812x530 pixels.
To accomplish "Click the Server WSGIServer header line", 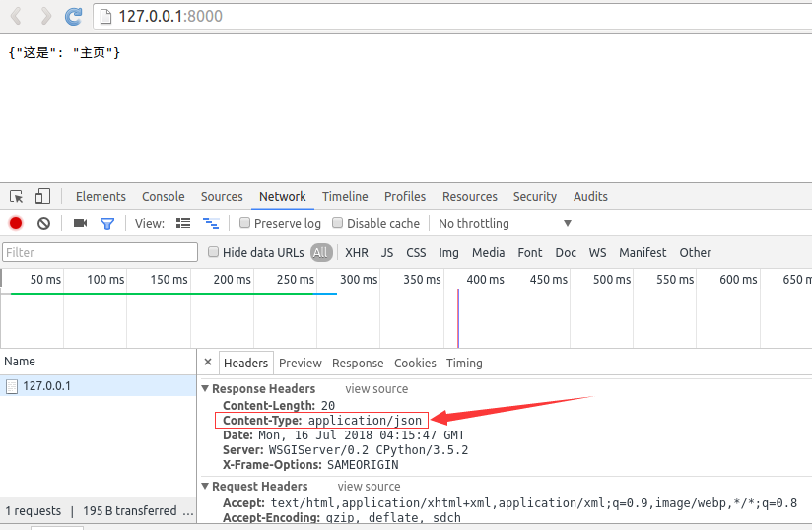I will click(346, 450).
